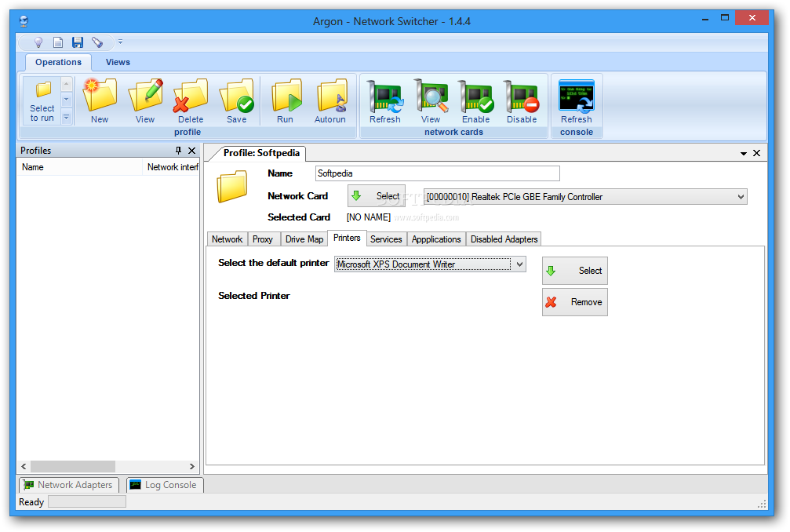Click Select button beside Network Card
This screenshot has width=790, height=532.
(x=377, y=196)
